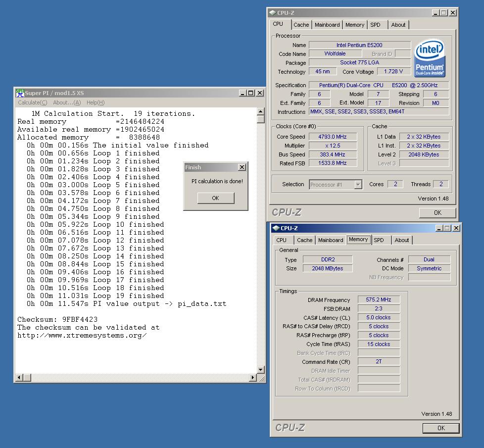Screen dimensions: 484x448
Task: Click the upper CPU-Z window title icon
Action: click(x=272, y=13)
